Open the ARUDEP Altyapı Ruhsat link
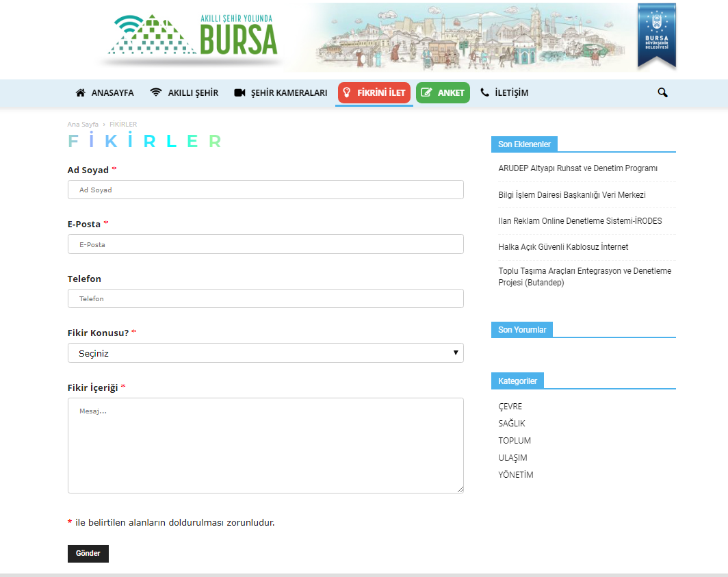This screenshot has width=728, height=577. [577, 168]
